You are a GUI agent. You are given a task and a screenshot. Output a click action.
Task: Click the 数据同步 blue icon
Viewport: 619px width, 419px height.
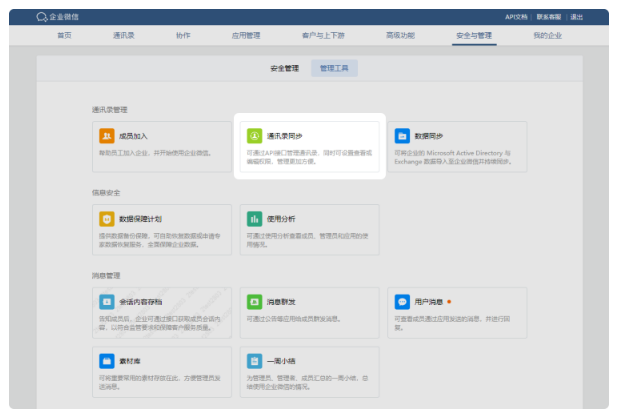(x=402, y=136)
